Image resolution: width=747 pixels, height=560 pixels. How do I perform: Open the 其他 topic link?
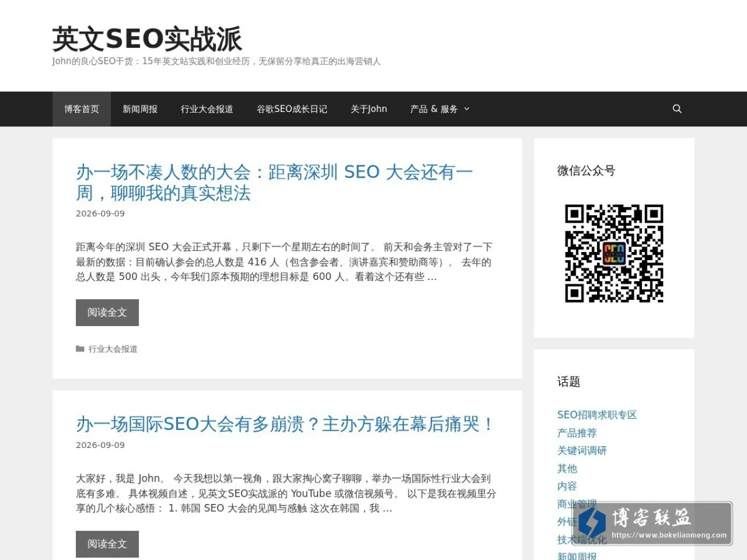(567, 469)
